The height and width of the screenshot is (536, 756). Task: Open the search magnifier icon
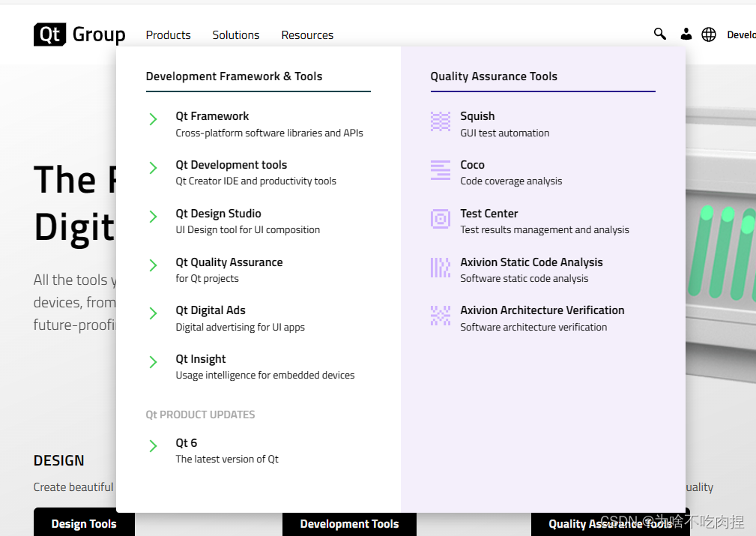coord(659,34)
